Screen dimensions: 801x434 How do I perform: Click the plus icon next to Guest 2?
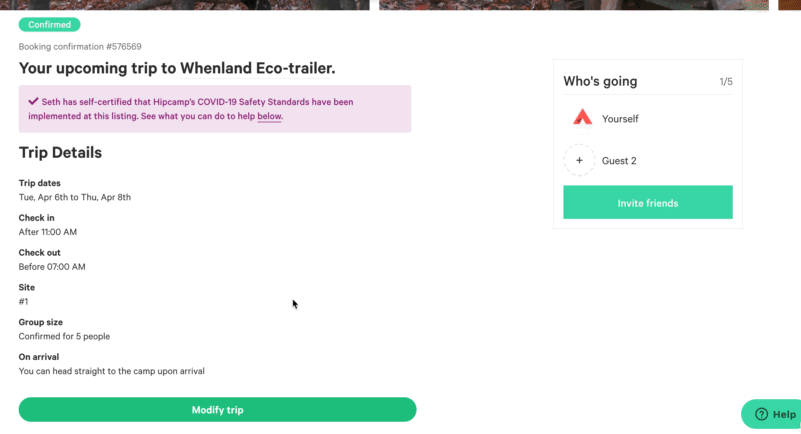pyautogui.click(x=579, y=160)
